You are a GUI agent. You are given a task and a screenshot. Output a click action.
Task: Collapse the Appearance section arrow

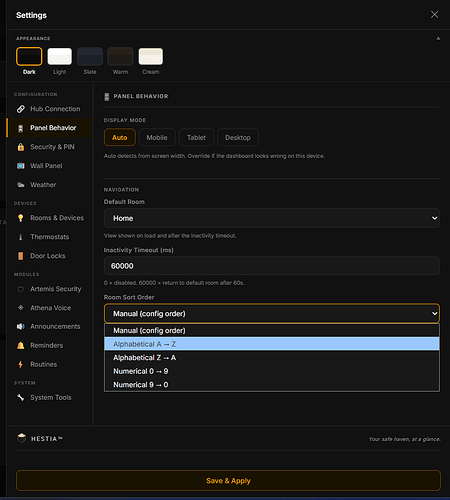(438, 38)
